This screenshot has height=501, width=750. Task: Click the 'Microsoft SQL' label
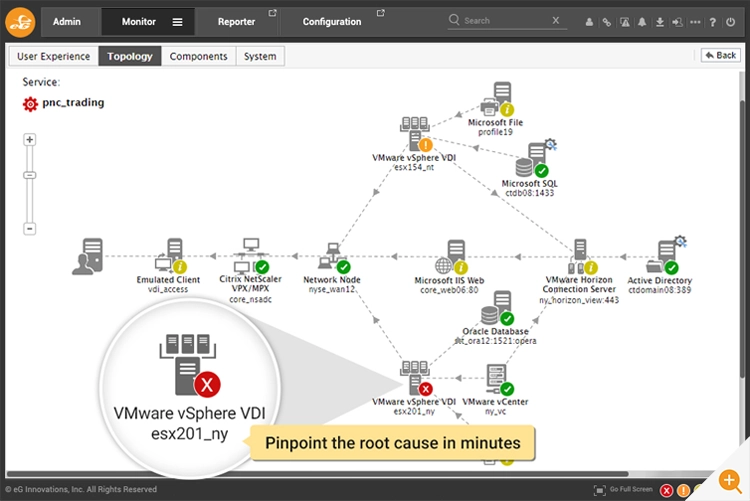click(x=529, y=183)
